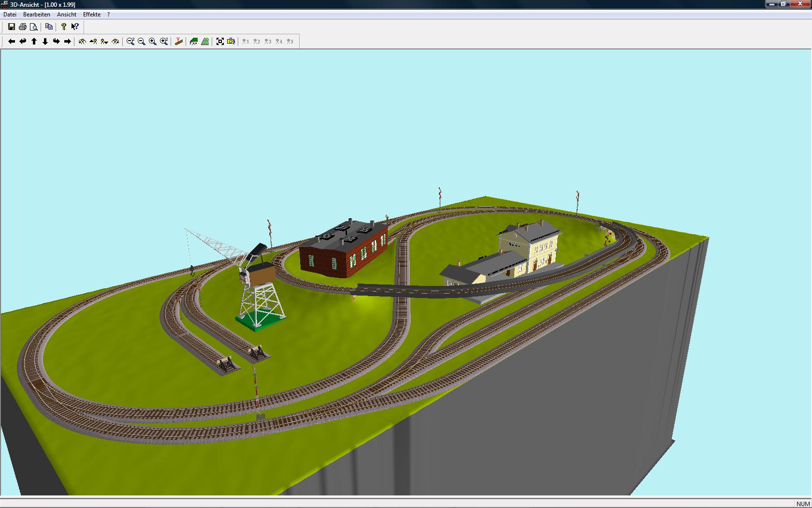Viewport: 812px width, 508px height.
Task: Open the Ansicht menu
Action: click(x=67, y=15)
